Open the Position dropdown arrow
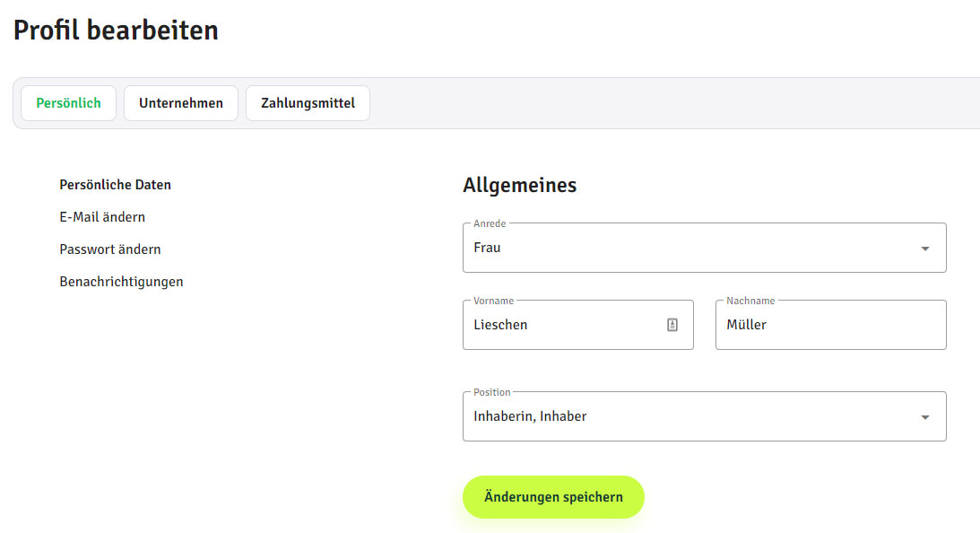This screenshot has height=533, width=980. [925, 417]
